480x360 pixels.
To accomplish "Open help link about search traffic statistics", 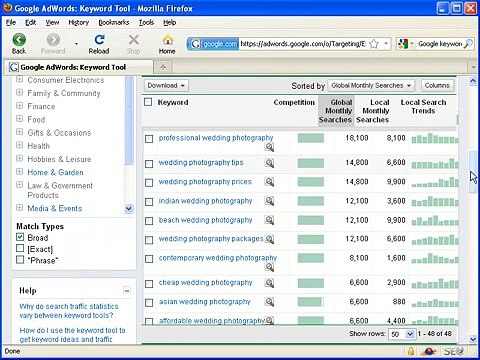I will pyautogui.click(x=69, y=311).
